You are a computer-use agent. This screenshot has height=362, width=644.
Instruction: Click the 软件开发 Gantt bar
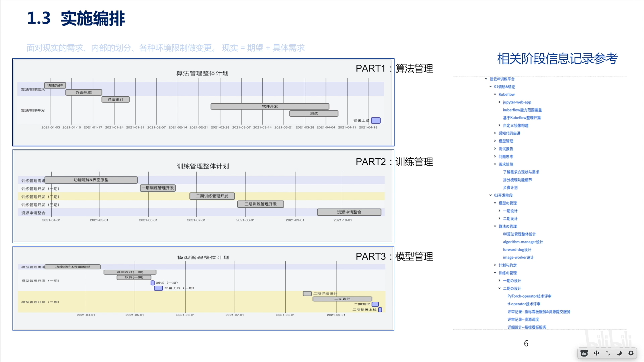click(x=270, y=106)
